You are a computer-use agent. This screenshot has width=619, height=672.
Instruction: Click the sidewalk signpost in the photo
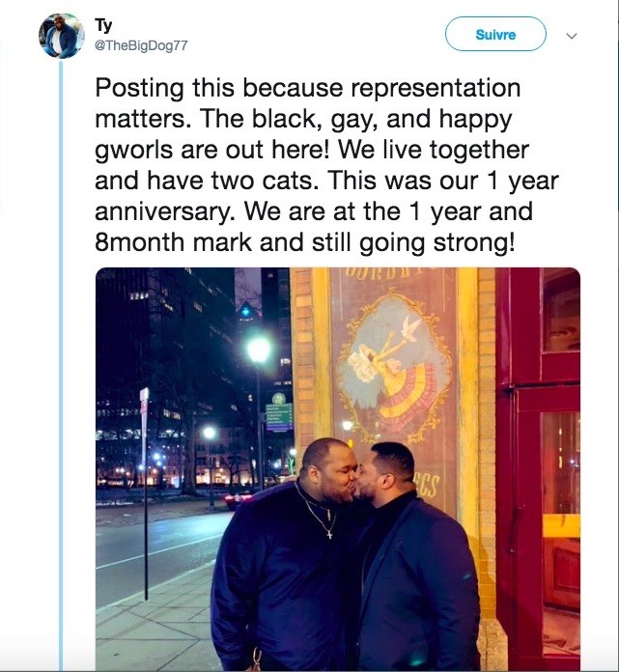145,492
